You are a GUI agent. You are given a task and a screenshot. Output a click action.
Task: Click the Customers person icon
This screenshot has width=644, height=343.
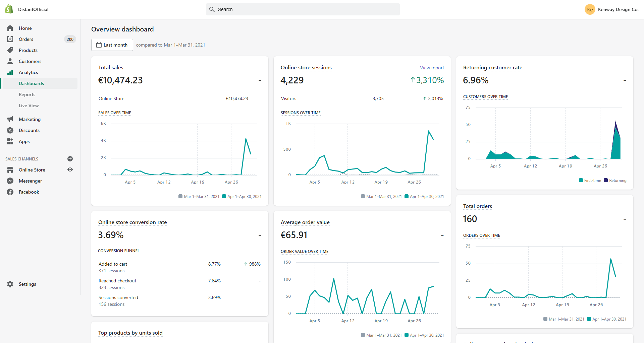[x=10, y=61]
